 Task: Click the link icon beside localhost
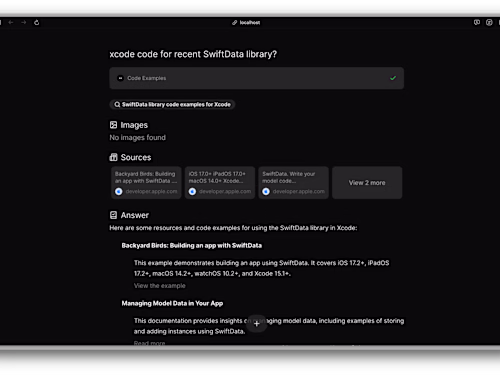(x=234, y=22)
